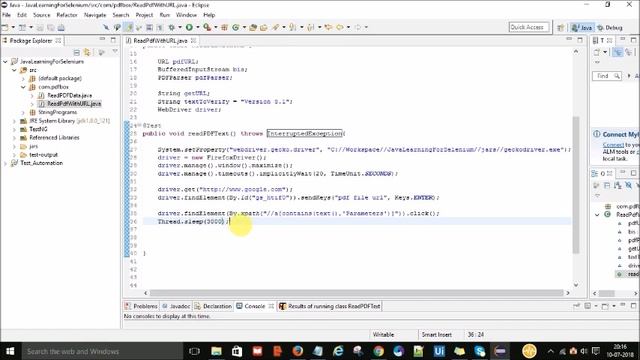The width and height of the screenshot is (640, 360).
Task: Switch to the Problems tab
Action: click(x=141, y=306)
